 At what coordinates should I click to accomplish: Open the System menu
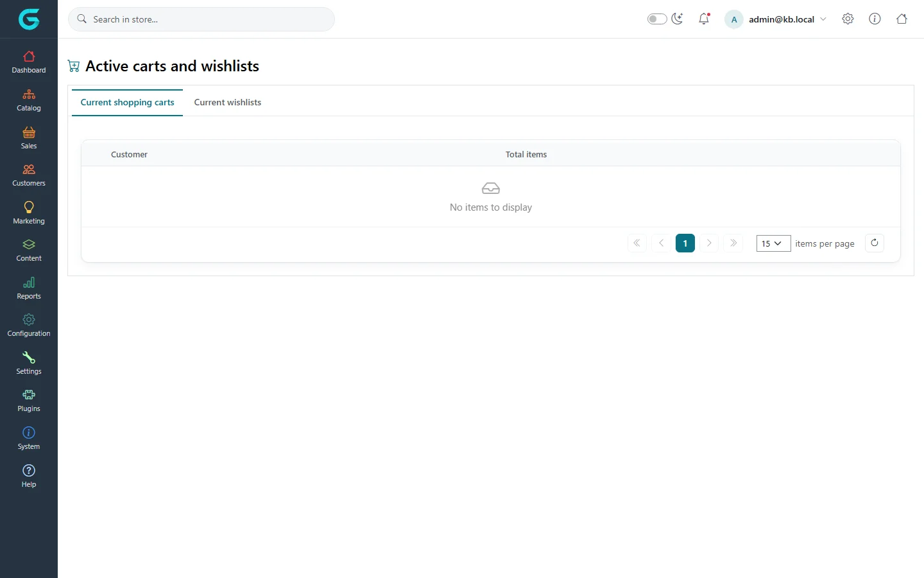tap(29, 439)
